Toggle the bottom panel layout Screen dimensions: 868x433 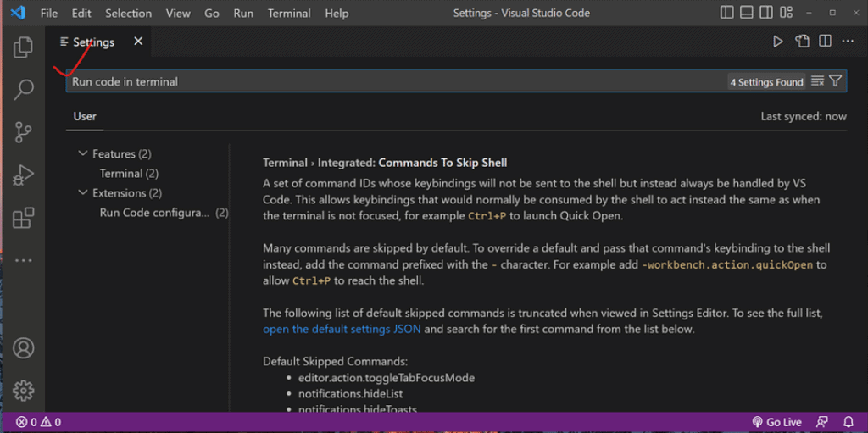tap(748, 14)
